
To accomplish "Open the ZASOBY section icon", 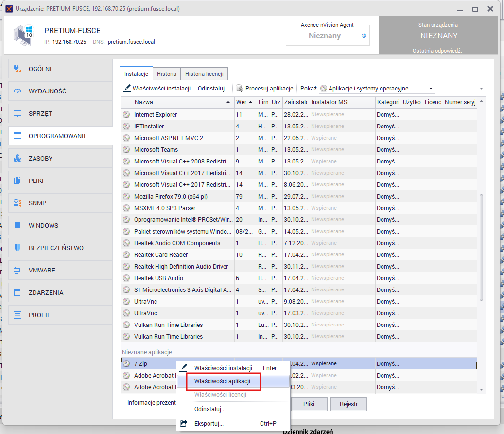I will (x=17, y=158).
